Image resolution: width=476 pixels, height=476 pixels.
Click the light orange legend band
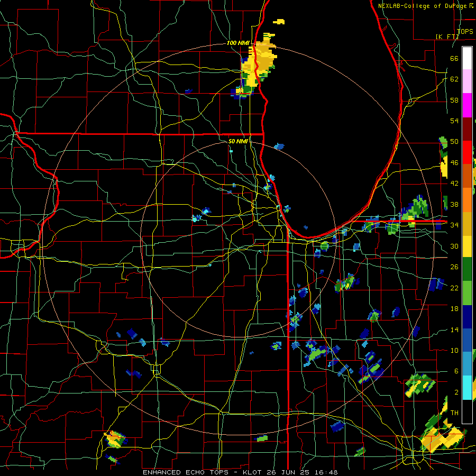[467, 199]
